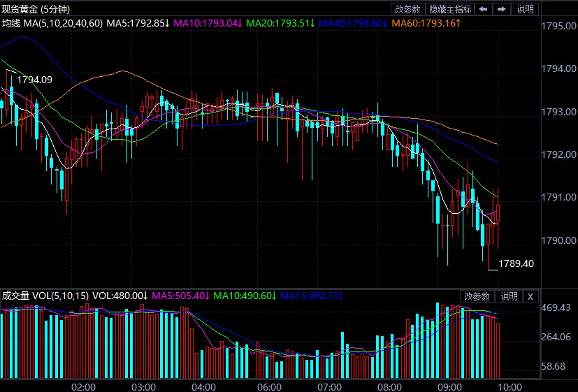Click the last red candlestick near 10:00
This screenshot has width=578, height=392.
point(498,214)
